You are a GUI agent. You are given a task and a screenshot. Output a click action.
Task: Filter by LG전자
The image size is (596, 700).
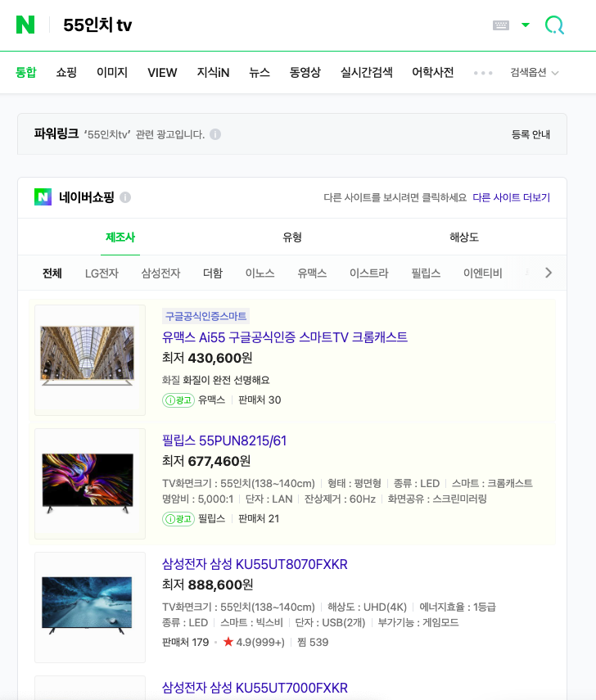102,273
